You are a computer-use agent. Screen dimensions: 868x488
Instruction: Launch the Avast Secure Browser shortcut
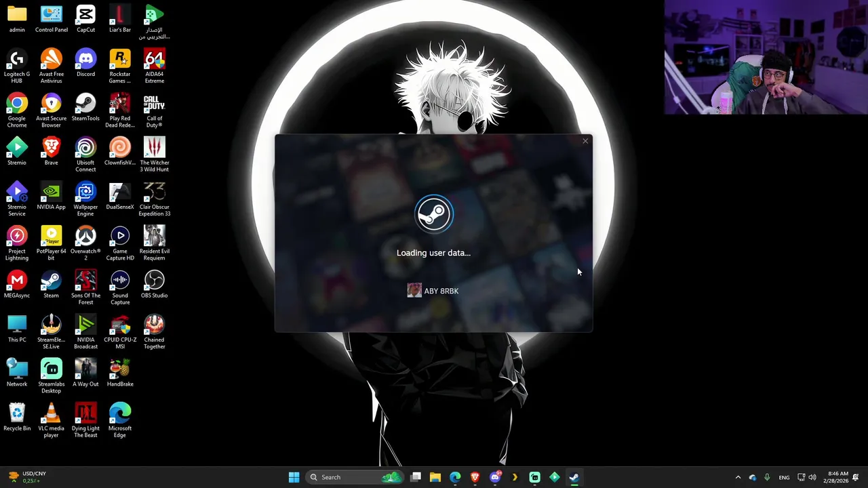tap(52, 110)
